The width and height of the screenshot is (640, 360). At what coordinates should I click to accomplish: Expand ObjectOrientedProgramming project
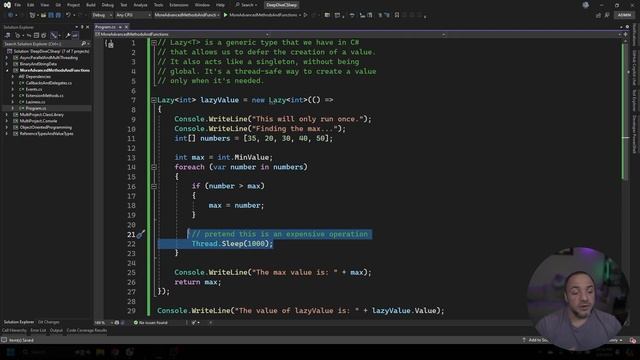[7, 127]
